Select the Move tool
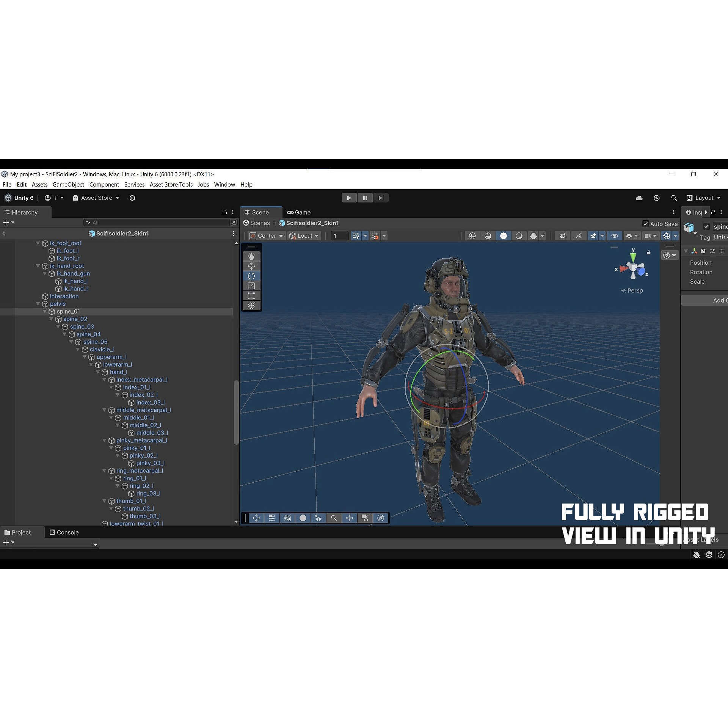This screenshot has width=728, height=728. tap(251, 266)
